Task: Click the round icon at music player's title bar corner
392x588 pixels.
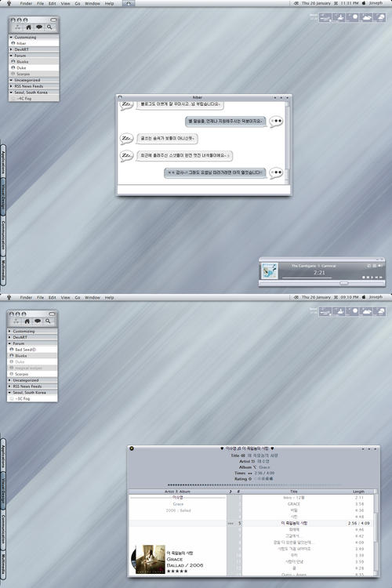Action: click(x=132, y=448)
